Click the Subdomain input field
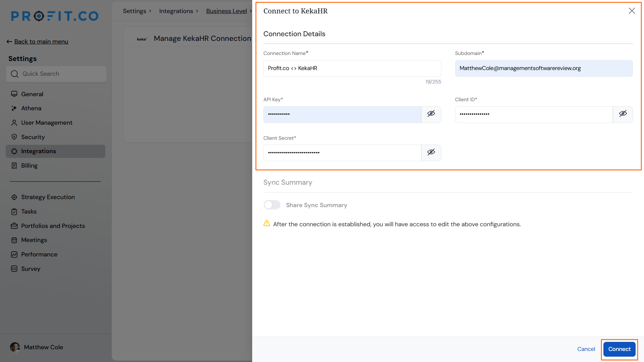Screen dimensions: 644x362 tap(544, 68)
